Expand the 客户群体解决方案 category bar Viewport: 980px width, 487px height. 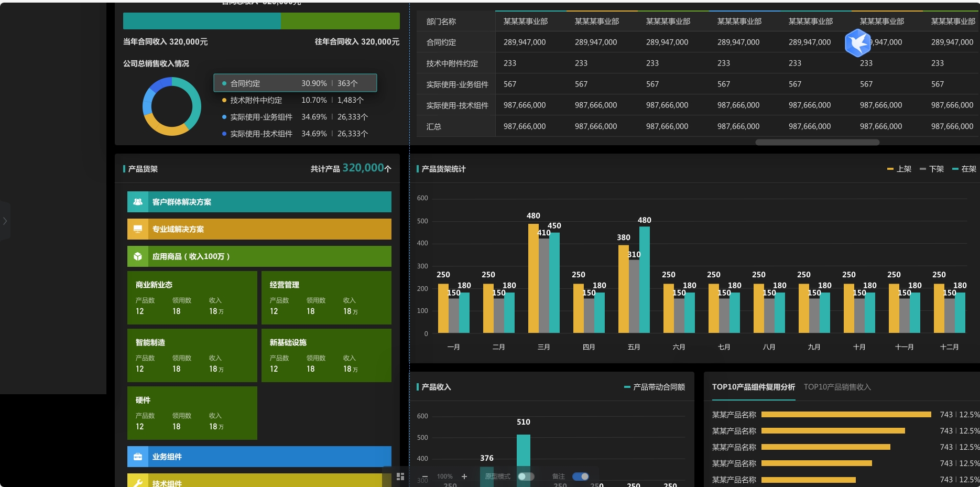point(259,202)
